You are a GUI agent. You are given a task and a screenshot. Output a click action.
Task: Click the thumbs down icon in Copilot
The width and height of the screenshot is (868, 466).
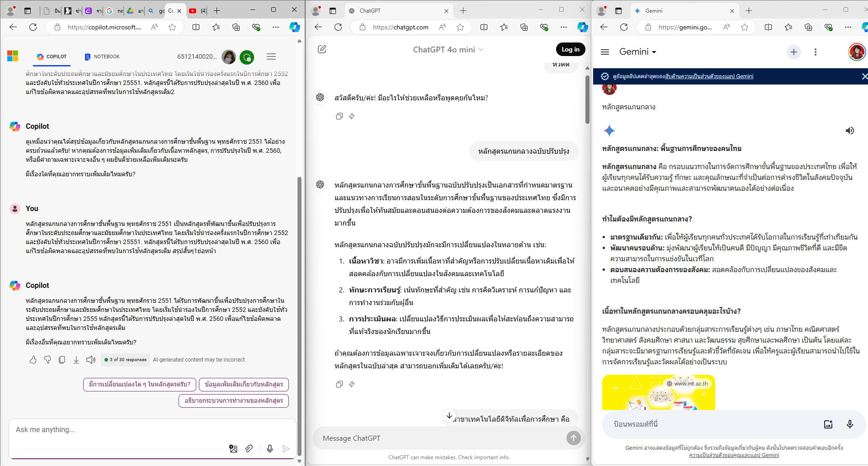pos(47,360)
